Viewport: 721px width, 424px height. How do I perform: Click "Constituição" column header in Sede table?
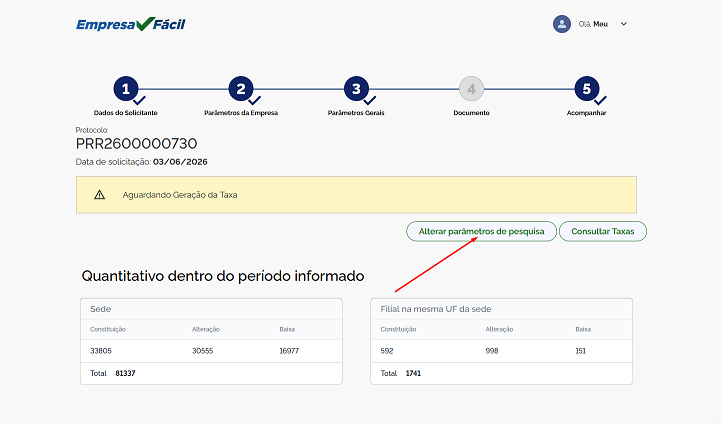[108, 329]
